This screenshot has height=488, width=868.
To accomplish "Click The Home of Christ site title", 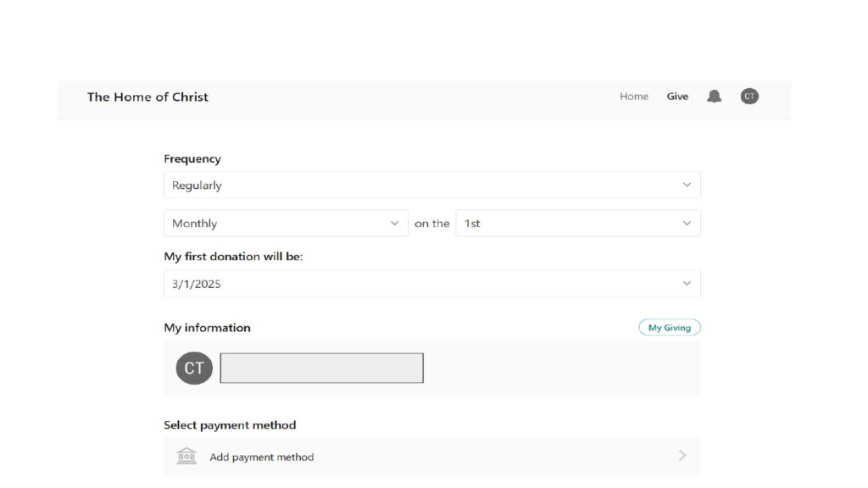I will 147,97.
